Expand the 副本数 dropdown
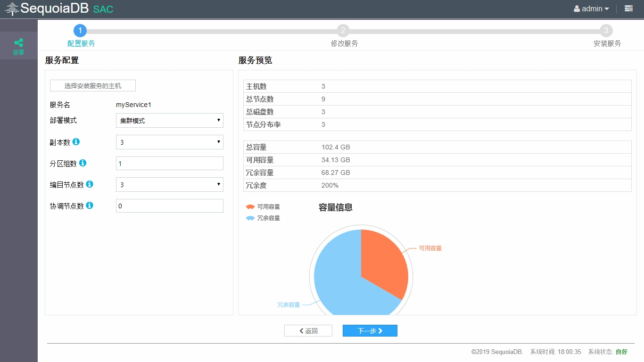 pos(169,142)
